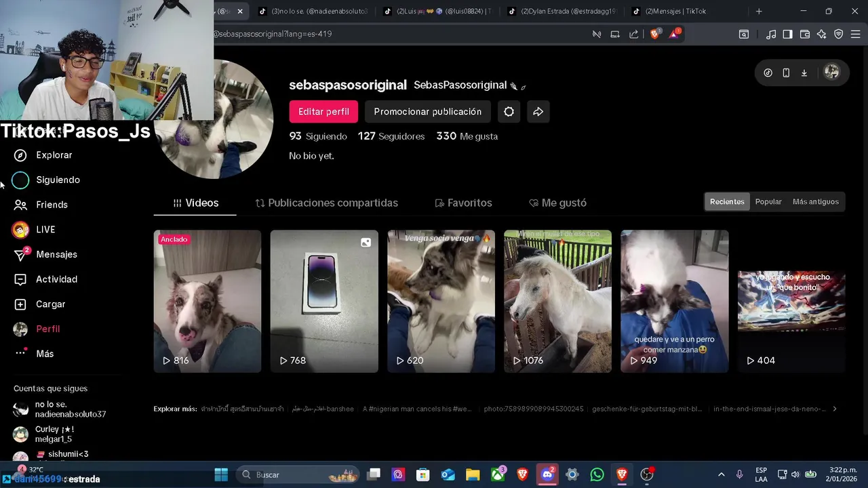This screenshot has height=488, width=868.
Task: Switch to the Videos tab
Action: click(x=195, y=203)
